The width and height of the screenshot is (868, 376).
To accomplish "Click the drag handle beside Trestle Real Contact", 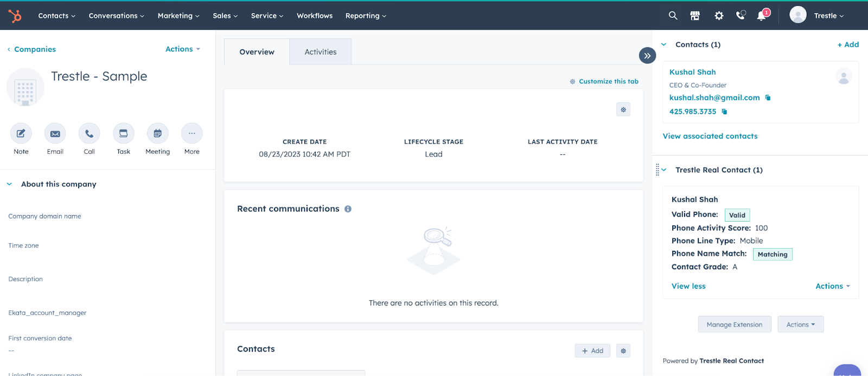I will click(658, 170).
